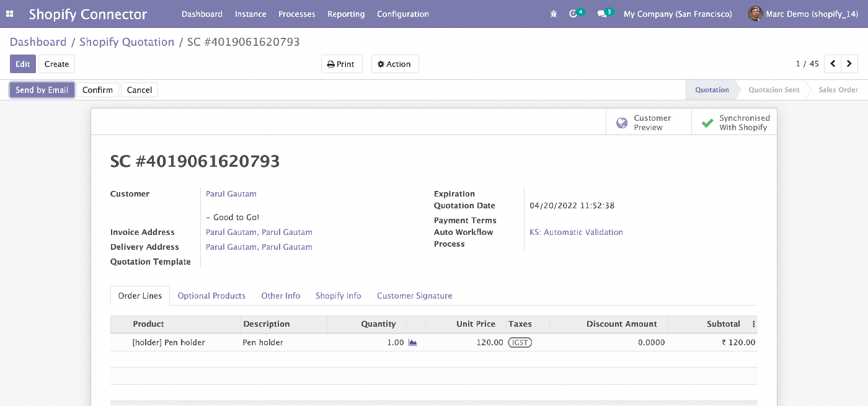The height and width of the screenshot is (406, 868).
Task: Click the Customer Preview globe icon
Action: tap(622, 123)
